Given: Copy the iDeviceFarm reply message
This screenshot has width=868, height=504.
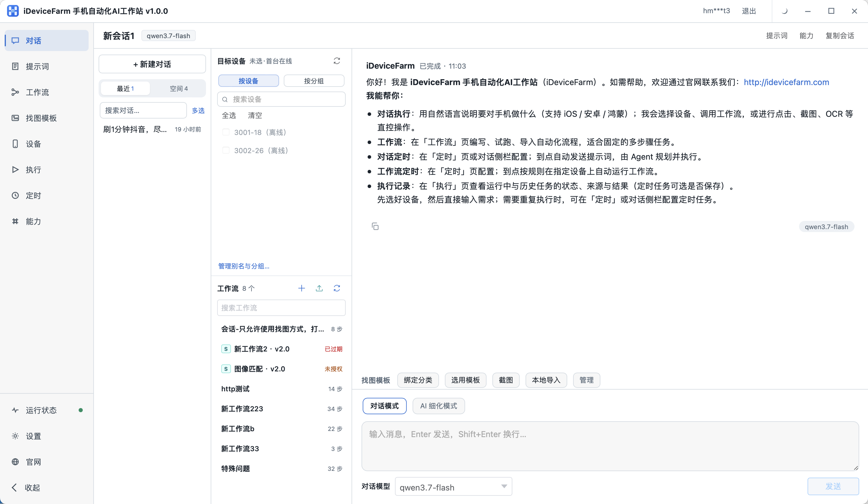Looking at the screenshot, I should [375, 226].
